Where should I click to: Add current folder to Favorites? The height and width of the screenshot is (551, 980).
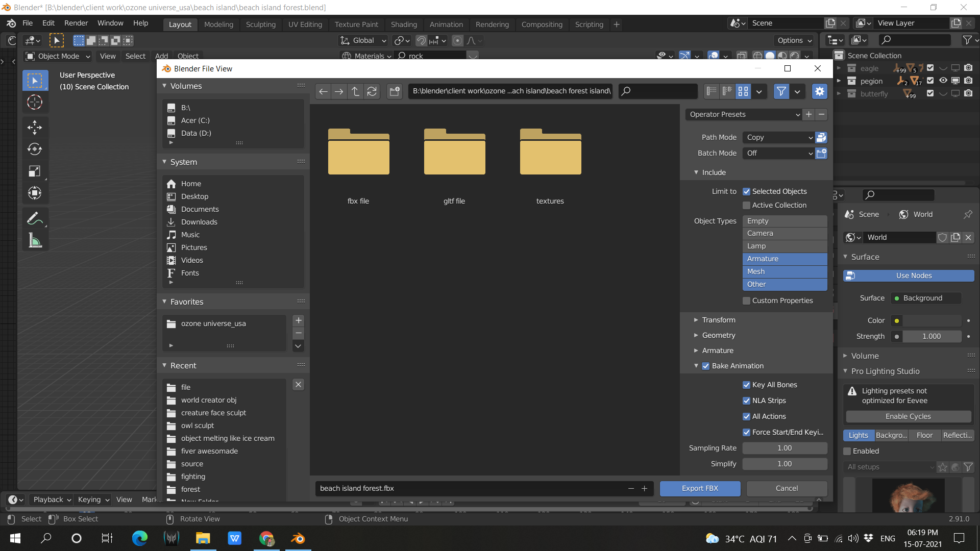(299, 320)
